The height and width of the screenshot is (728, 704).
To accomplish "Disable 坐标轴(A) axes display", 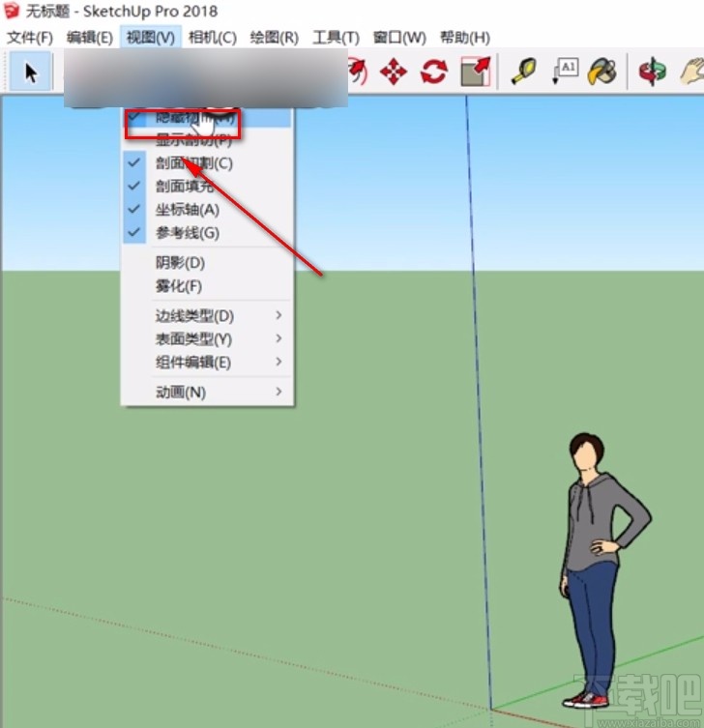I will [207, 210].
